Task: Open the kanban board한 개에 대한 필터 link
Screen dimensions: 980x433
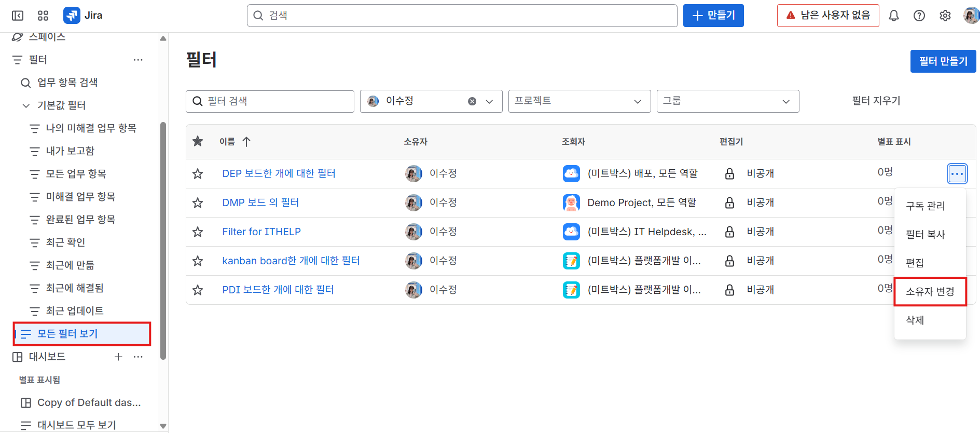Action: [x=291, y=261]
